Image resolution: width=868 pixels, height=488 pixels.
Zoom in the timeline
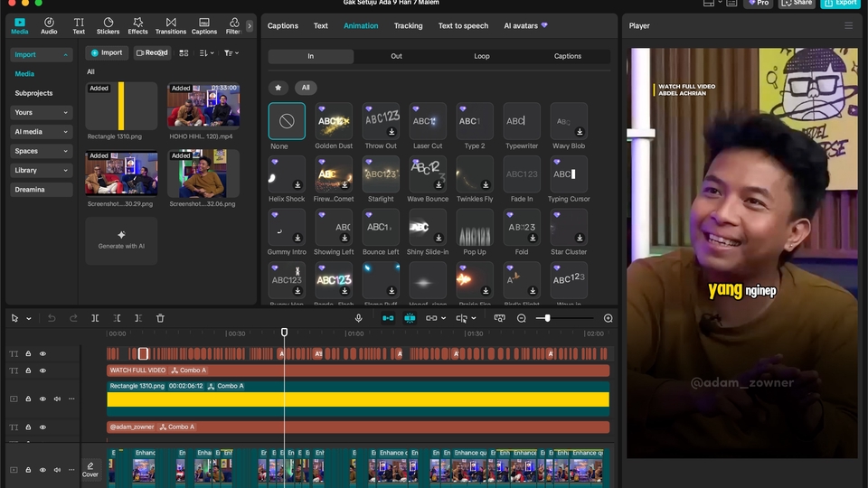coord(608,318)
